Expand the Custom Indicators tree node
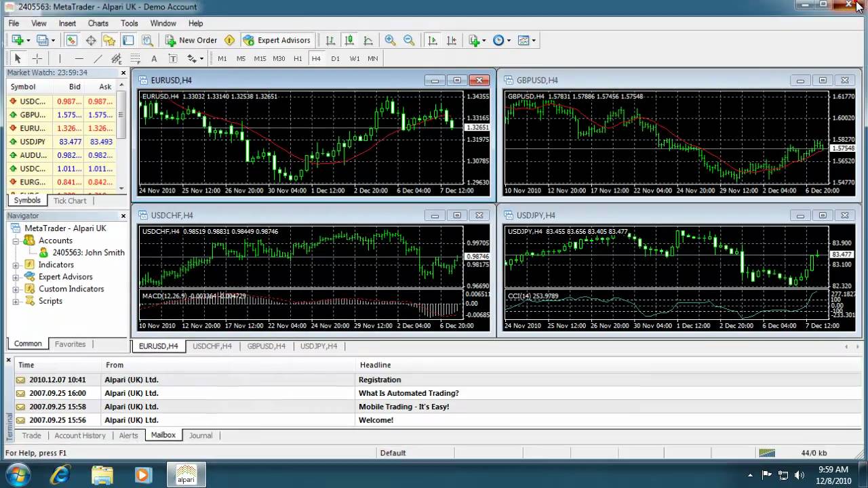The height and width of the screenshot is (488, 868). 16,289
